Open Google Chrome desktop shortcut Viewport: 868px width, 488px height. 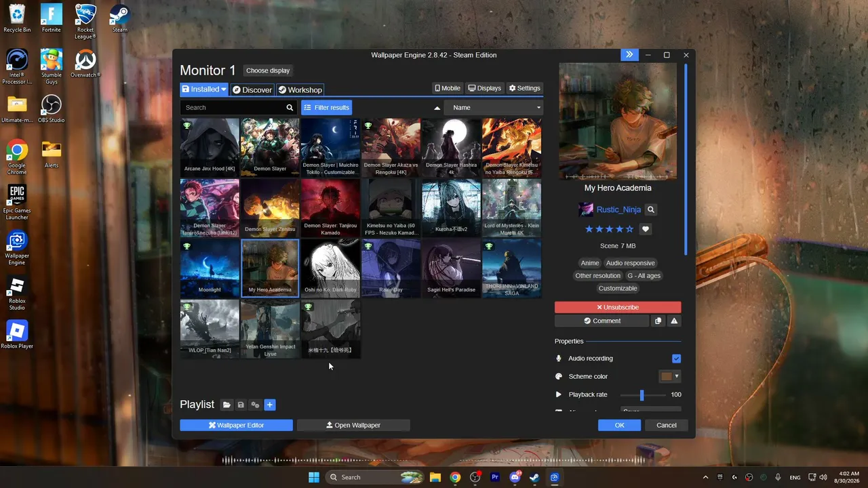[17, 157]
